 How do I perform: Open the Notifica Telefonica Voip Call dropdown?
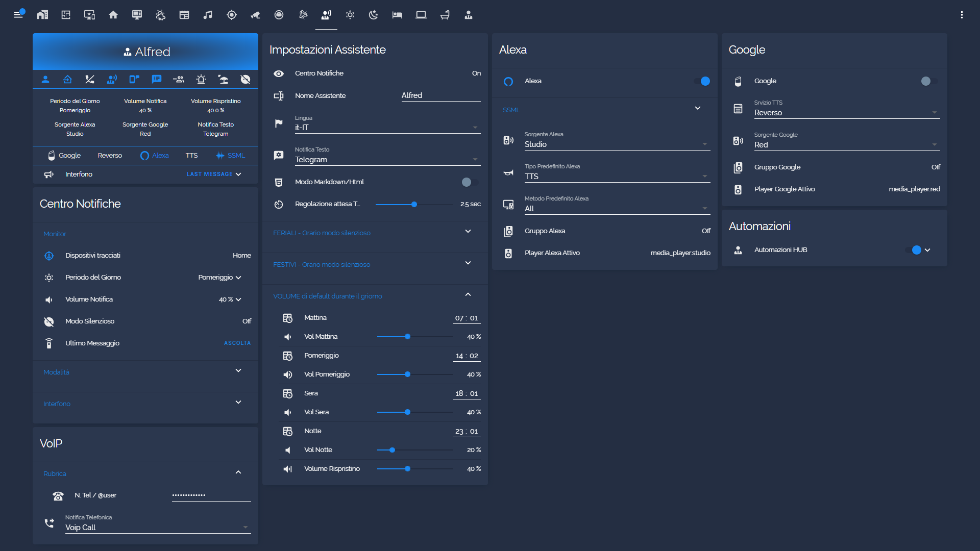(158, 524)
